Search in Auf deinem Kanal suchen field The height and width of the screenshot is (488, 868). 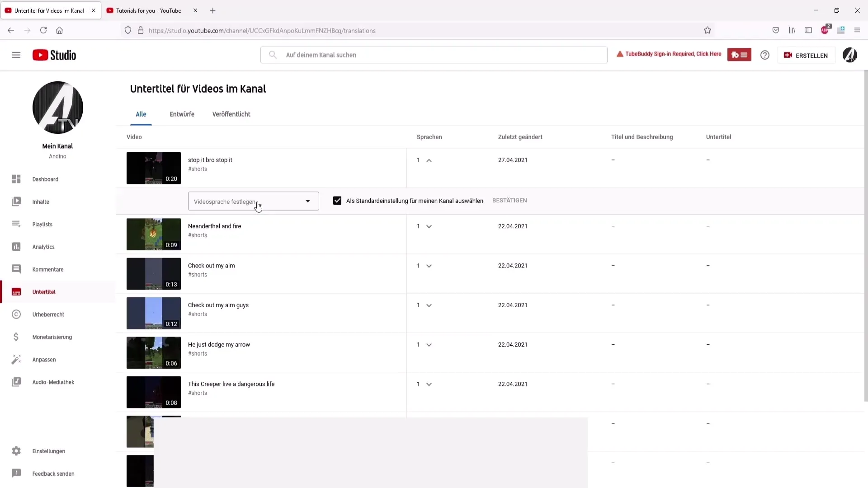tap(434, 55)
